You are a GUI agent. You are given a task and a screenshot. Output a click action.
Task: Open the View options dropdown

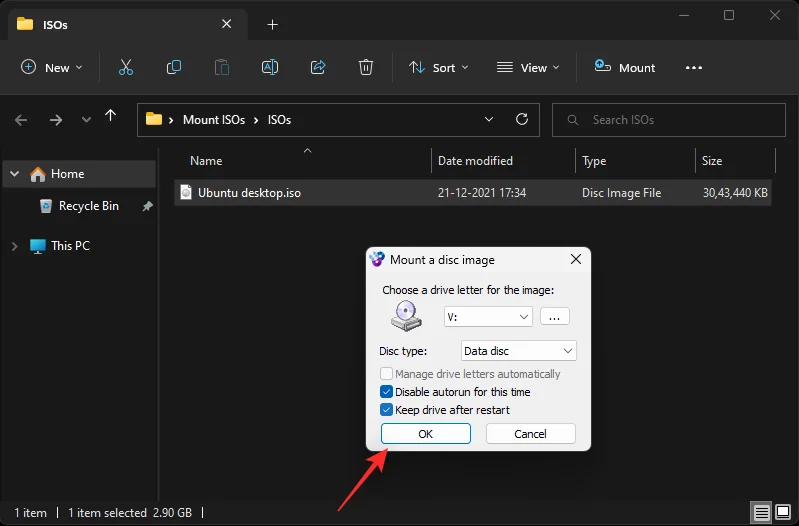(x=528, y=68)
